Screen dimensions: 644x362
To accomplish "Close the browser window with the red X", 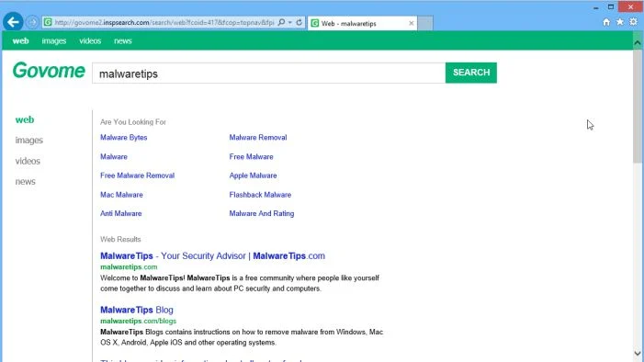I will tap(631, 7).
